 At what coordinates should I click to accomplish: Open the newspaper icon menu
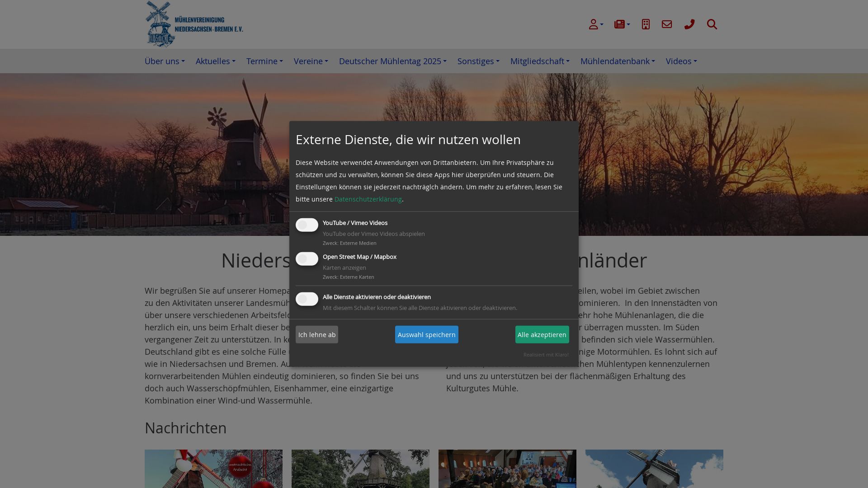coord(622,24)
